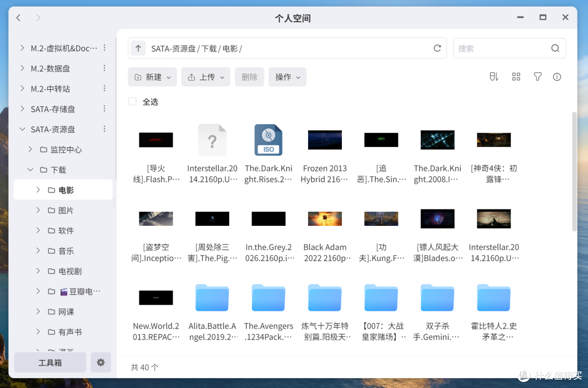
Task: Jump to 下载 in the breadcrumb
Action: point(209,49)
